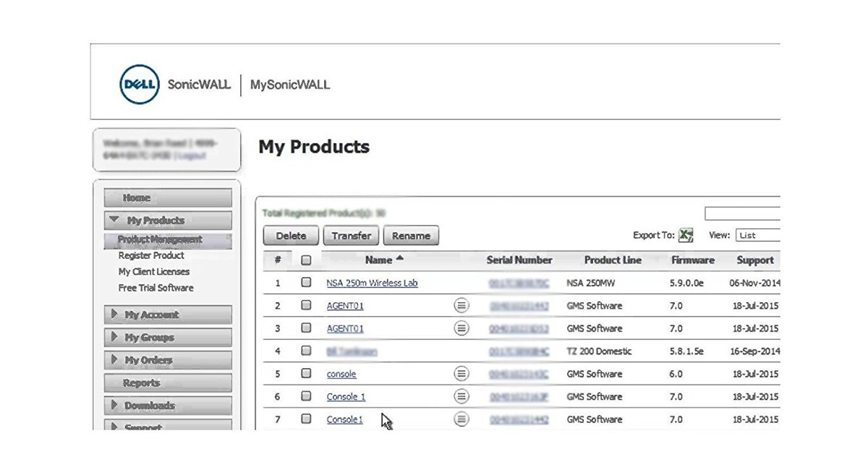Sort by Name column ascending arrow

(x=400, y=260)
